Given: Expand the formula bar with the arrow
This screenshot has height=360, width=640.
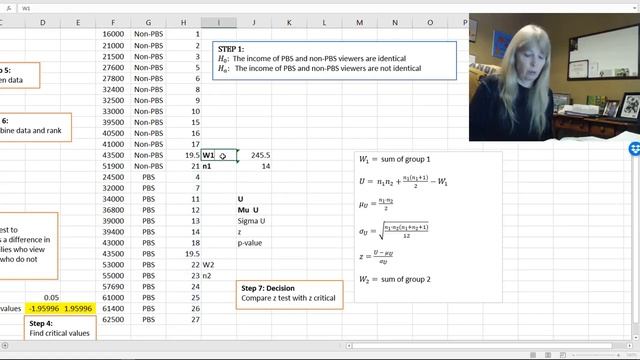Looking at the screenshot, I should 635,8.
